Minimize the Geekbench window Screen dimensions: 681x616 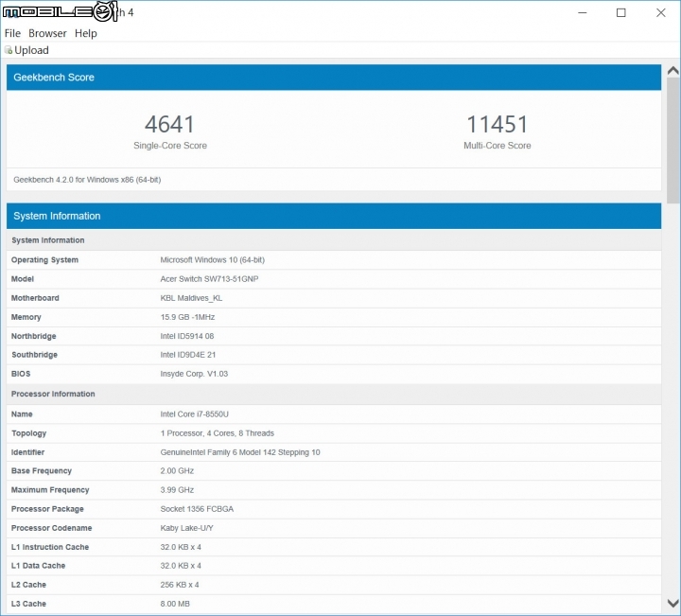pos(583,13)
